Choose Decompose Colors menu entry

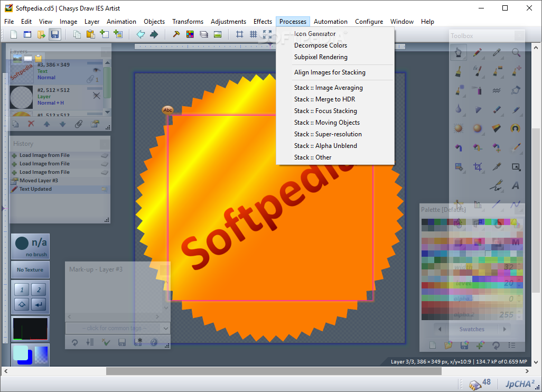click(x=321, y=45)
